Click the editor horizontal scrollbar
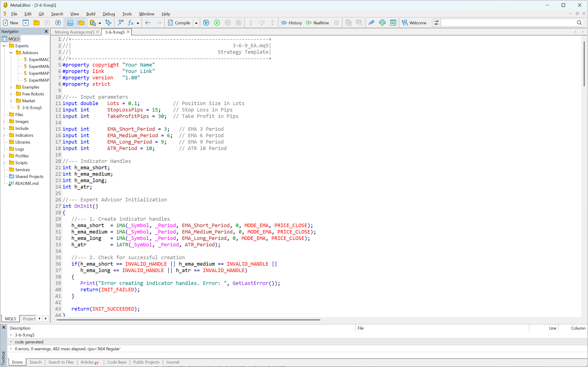 coord(188,320)
